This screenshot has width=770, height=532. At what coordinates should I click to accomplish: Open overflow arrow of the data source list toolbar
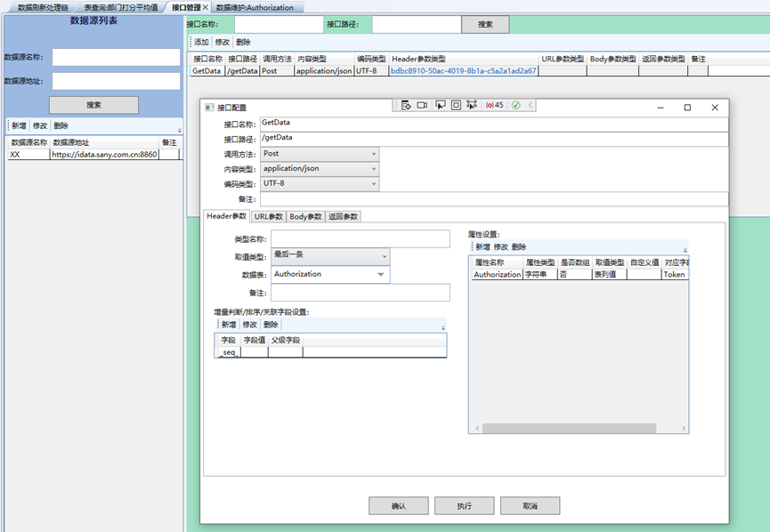pyautogui.click(x=180, y=130)
